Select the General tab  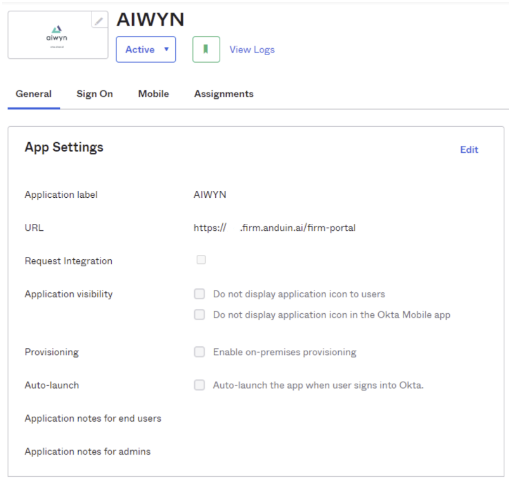click(34, 94)
